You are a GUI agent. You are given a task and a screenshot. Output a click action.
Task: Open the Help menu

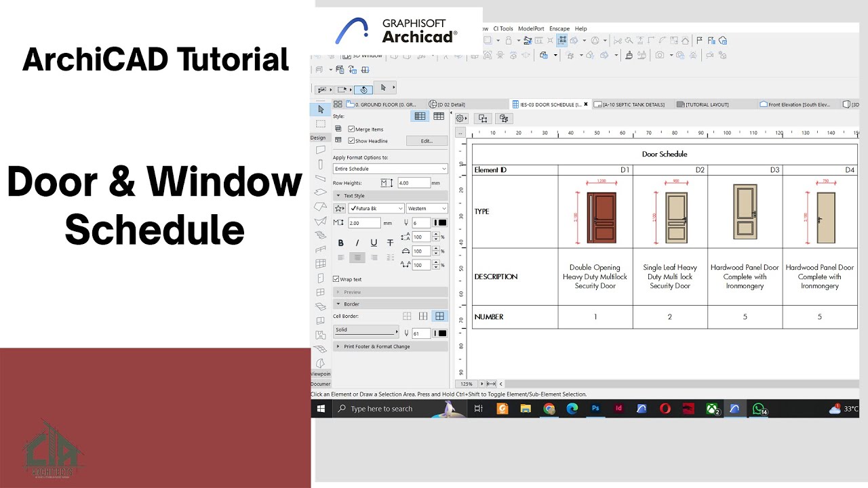(581, 29)
